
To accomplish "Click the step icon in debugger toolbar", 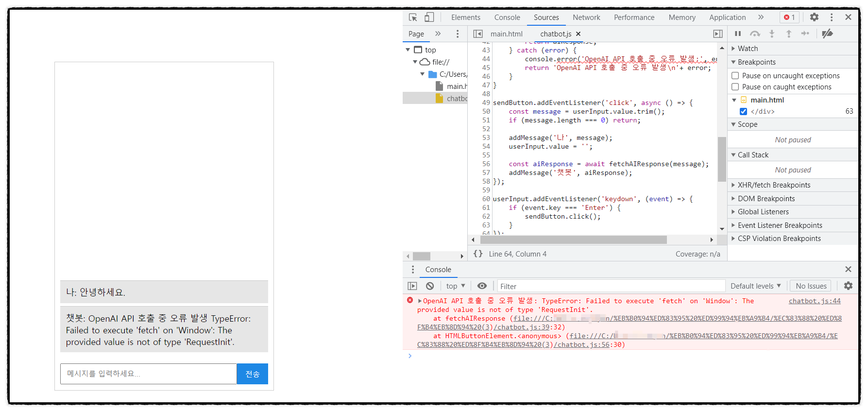I will (805, 34).
